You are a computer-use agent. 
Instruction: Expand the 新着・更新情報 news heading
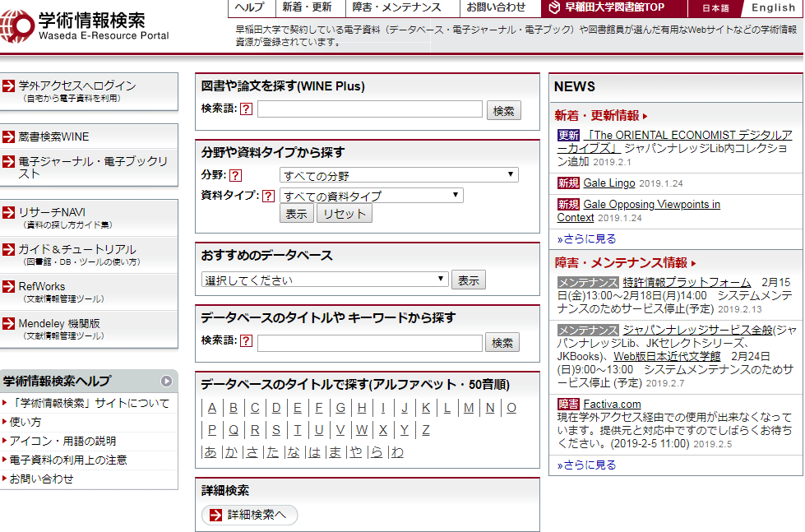tap(601, 116)
